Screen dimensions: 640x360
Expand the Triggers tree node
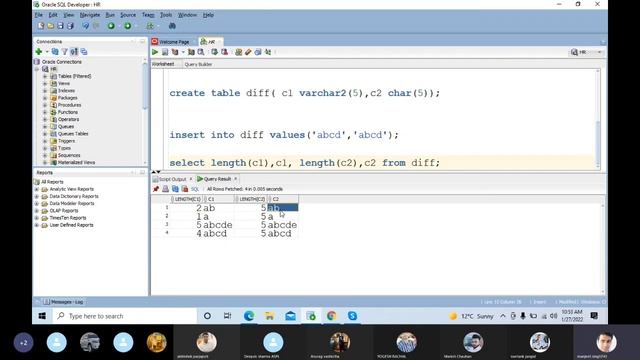coord(45,141)
